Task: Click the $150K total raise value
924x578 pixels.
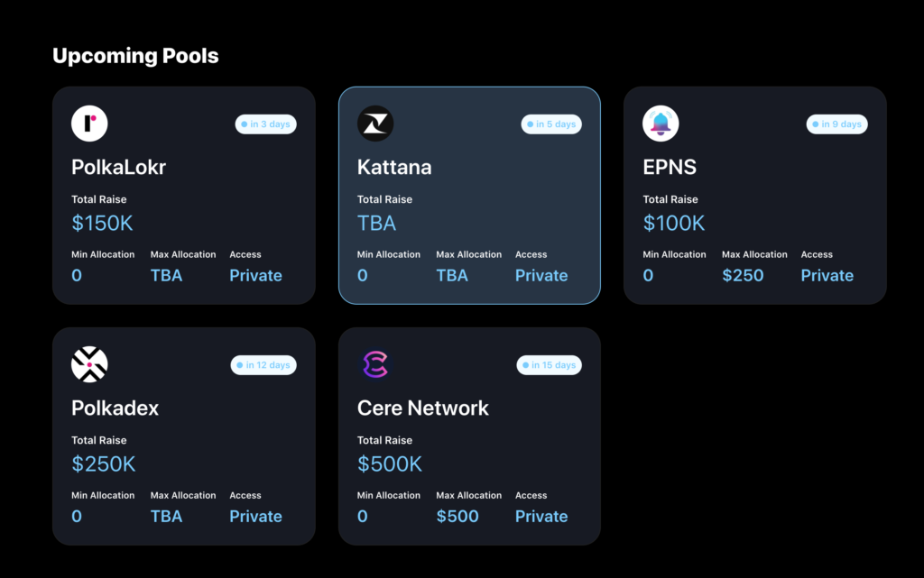Action: pyautogui.click(x=102, y=223)
